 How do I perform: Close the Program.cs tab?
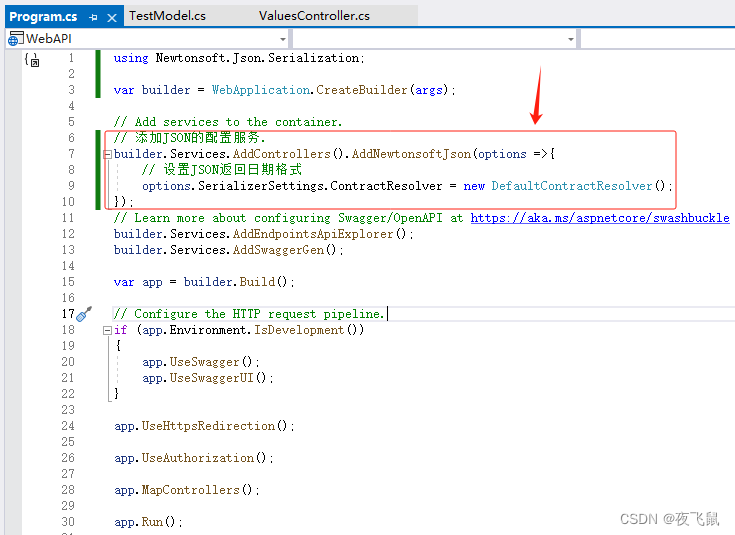tap(112, 18)
